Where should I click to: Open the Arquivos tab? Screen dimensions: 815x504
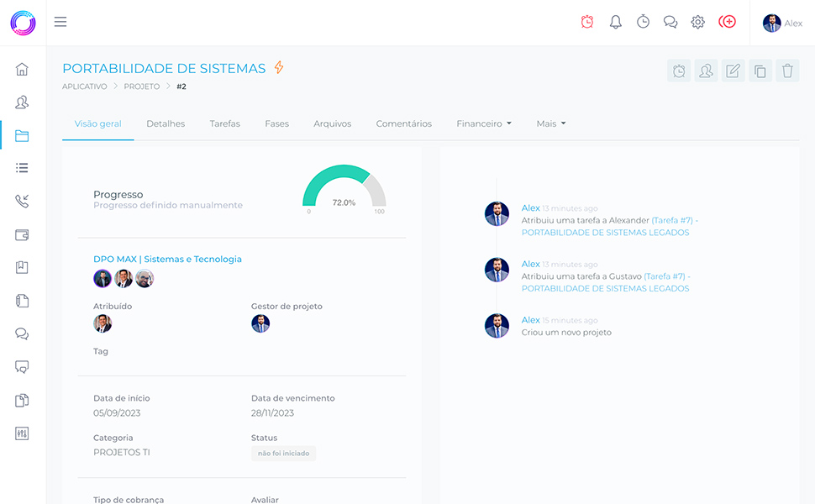click(x=333, y=123)
